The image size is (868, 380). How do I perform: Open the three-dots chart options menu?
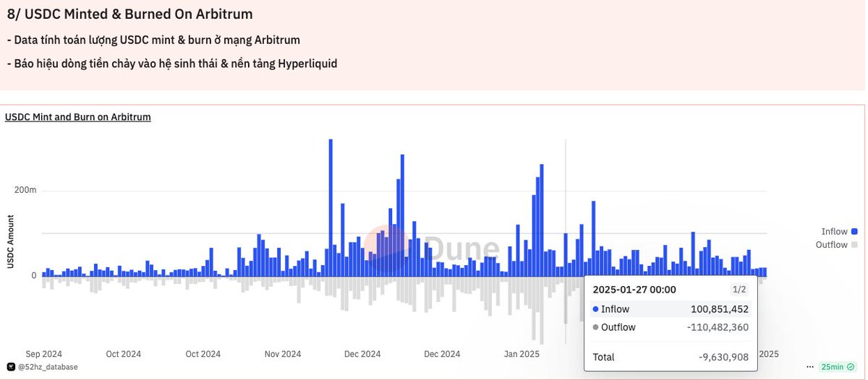click(811, 367)
